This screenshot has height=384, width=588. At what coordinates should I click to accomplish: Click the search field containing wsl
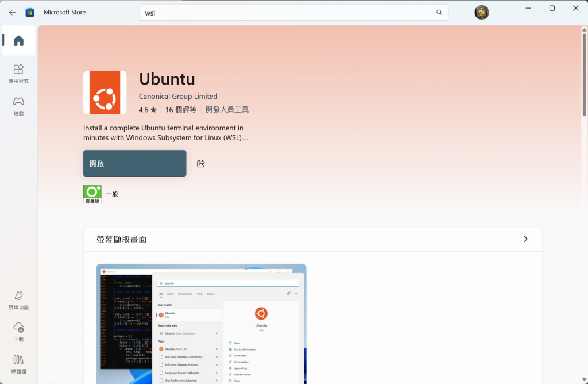pyautogui.click(x=293, y=13)
